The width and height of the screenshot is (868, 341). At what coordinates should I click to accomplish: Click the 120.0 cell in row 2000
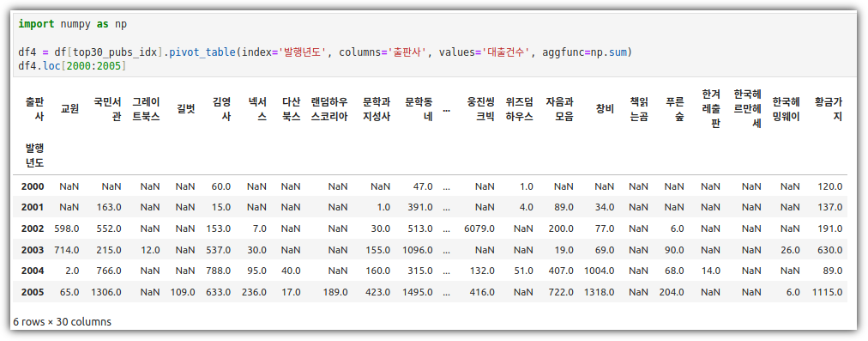click(829, 186)
